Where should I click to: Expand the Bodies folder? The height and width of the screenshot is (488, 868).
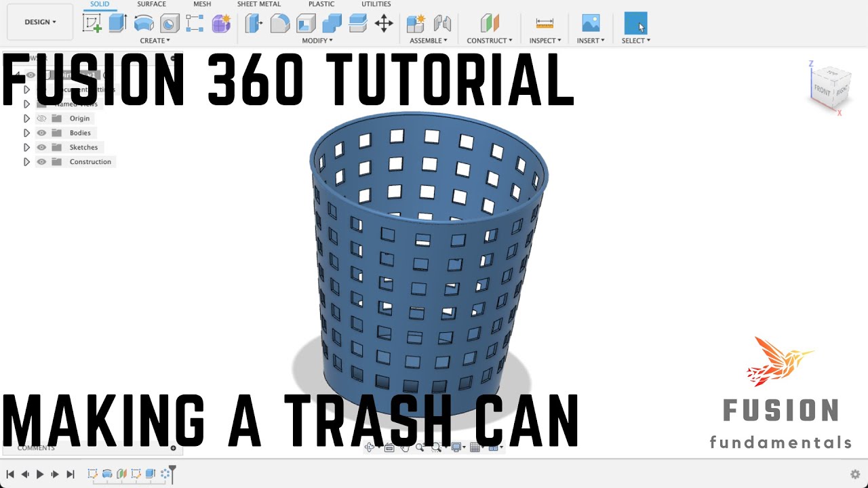26,133
